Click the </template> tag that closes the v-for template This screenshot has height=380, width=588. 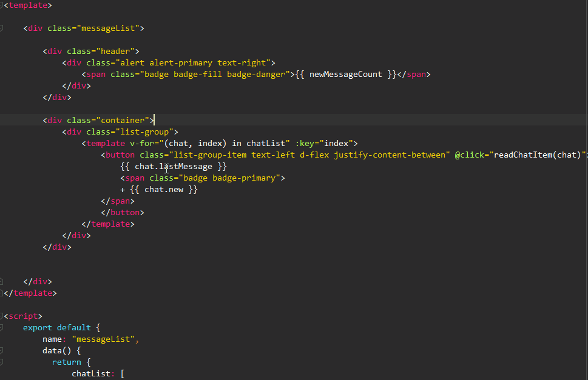(108, 224)
